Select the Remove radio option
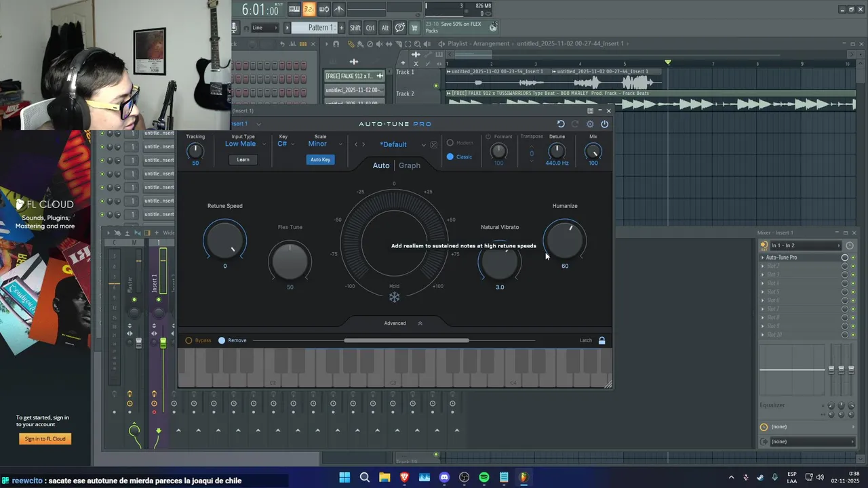 222,340
